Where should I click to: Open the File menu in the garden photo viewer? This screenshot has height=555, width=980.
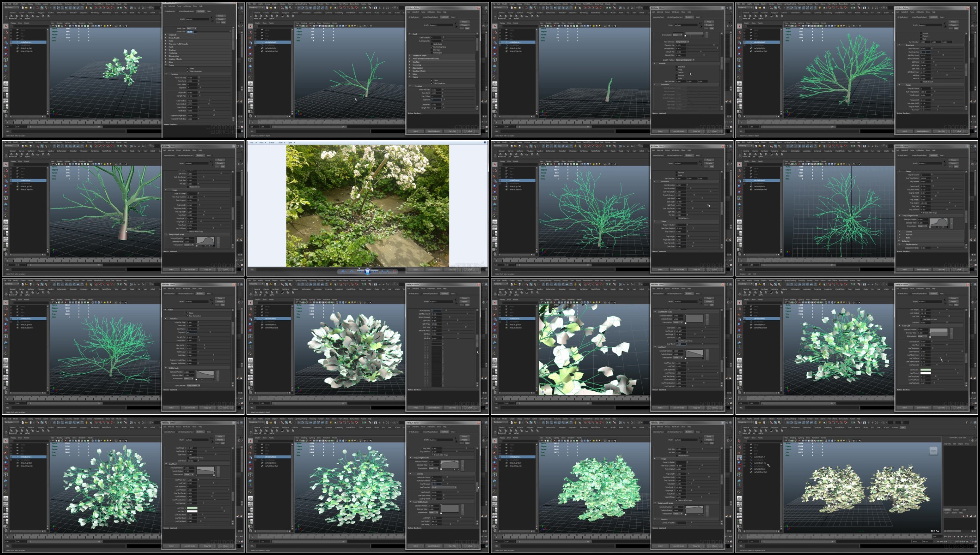pos(253,142)
